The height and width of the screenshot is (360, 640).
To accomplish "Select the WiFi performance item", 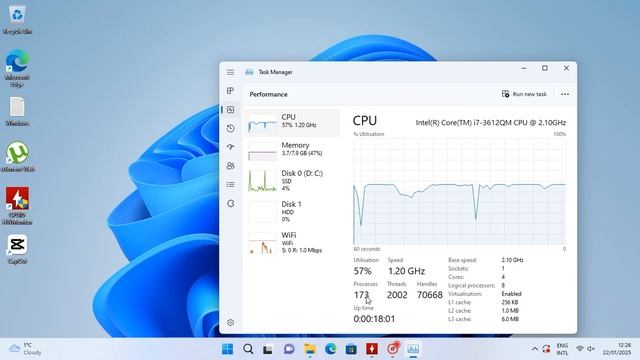I will (x=292, y=242).
